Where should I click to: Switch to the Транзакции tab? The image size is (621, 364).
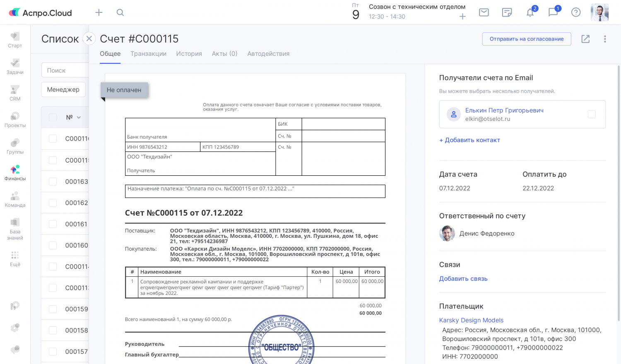tap(148, 54)
